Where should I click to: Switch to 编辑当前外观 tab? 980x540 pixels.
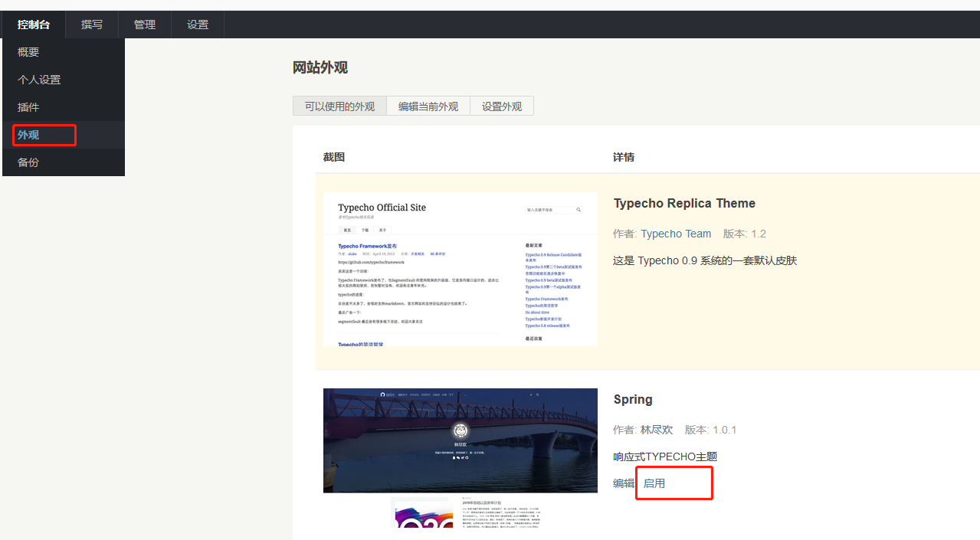tap(428, 106)
